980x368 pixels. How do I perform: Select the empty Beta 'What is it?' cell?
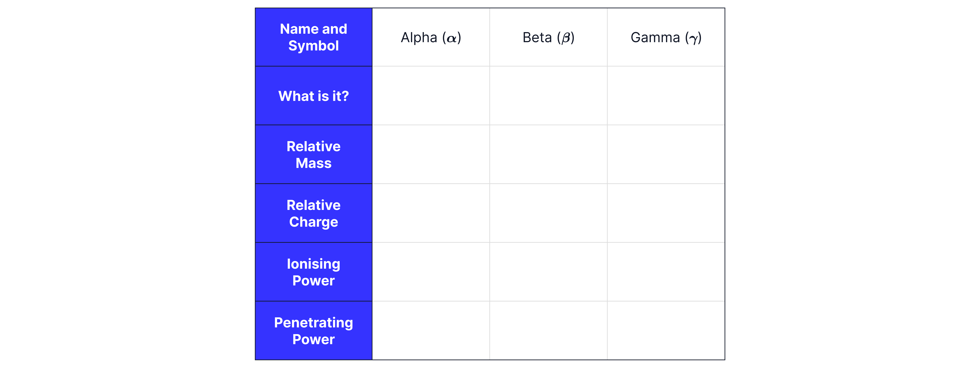coord(548,96)
